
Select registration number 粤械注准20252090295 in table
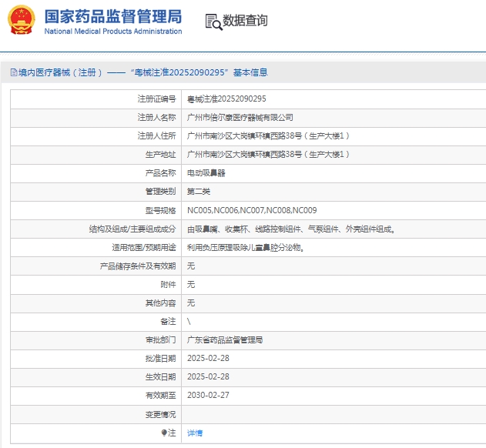226,99
